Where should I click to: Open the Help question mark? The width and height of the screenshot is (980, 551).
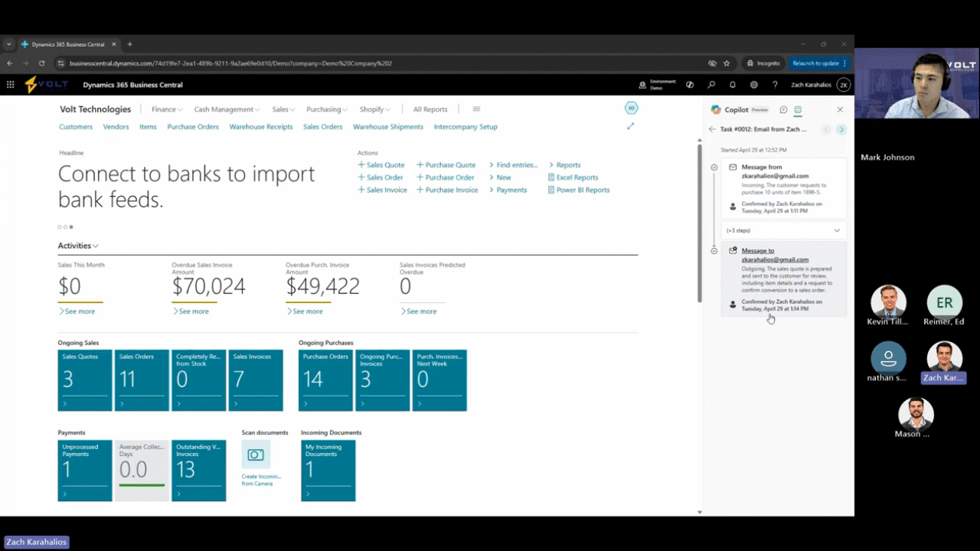point(774,85)
